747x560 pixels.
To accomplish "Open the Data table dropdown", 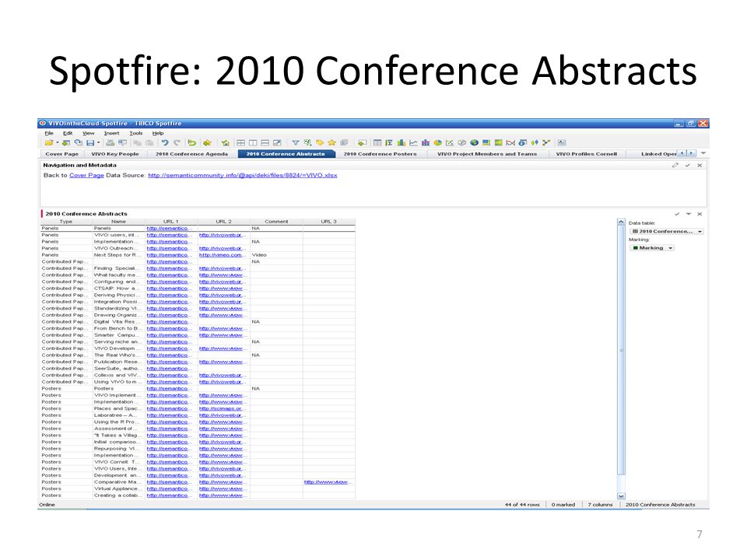I will pyautogui.click(x=667, y=232).
